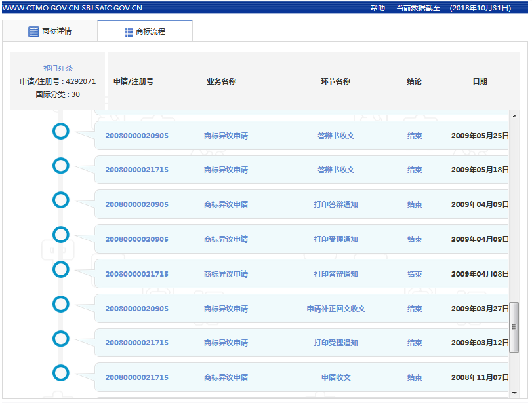The image size is (532, 403).
Task: Click timeline circle for 打印答辩通知 2009年04月09日 row
Action: click(61, 200)
